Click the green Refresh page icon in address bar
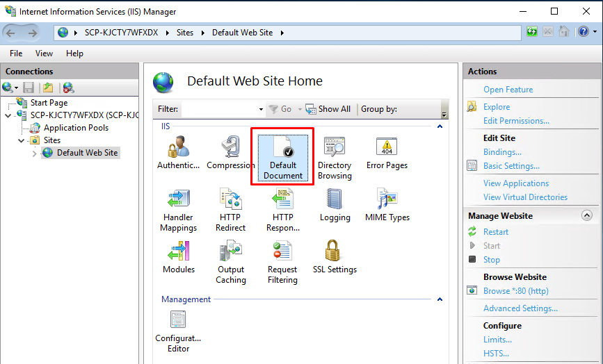The image size is (603, 364). point(532,32)
